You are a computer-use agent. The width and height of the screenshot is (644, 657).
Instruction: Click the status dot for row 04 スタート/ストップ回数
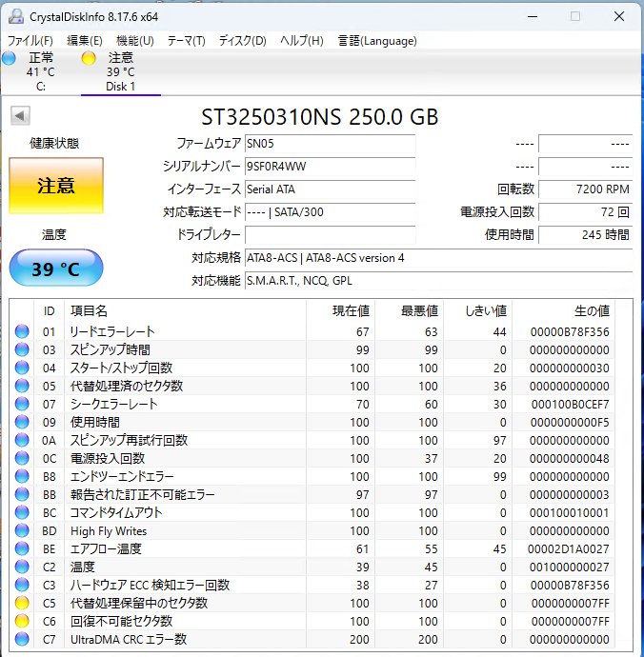click(x=22, y=368)
